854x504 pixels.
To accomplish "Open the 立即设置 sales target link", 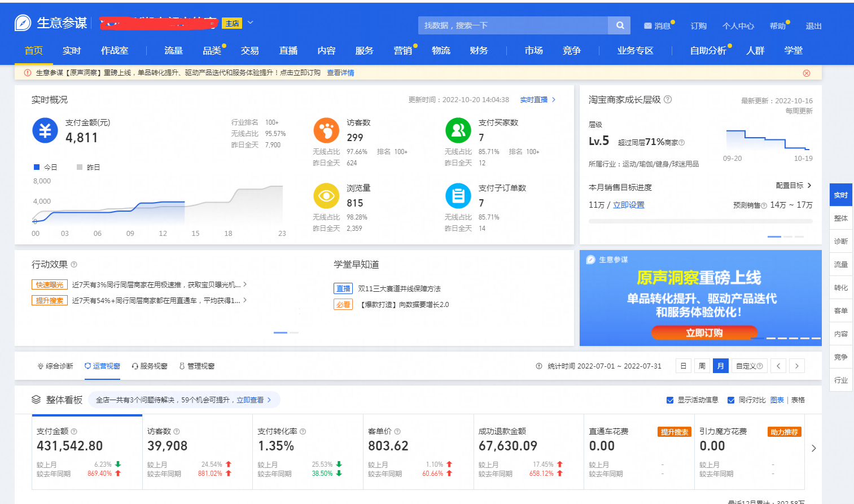I will click(x=628, y=205).
